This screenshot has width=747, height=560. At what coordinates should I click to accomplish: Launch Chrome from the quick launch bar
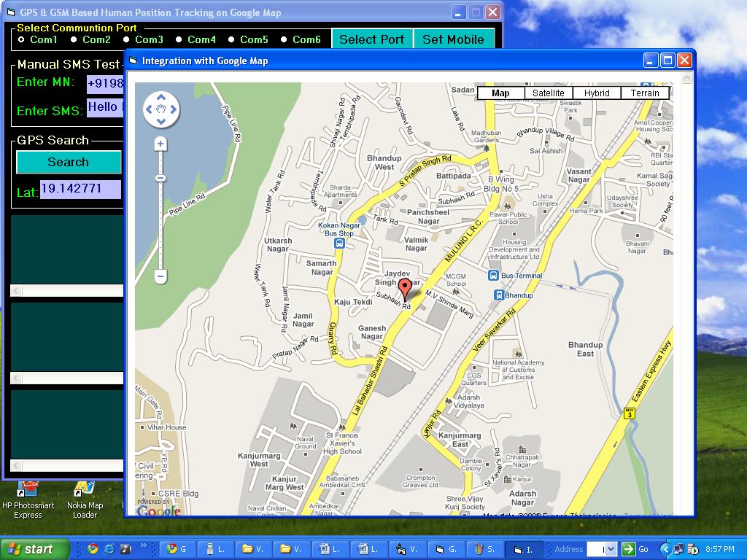point(93,549)
